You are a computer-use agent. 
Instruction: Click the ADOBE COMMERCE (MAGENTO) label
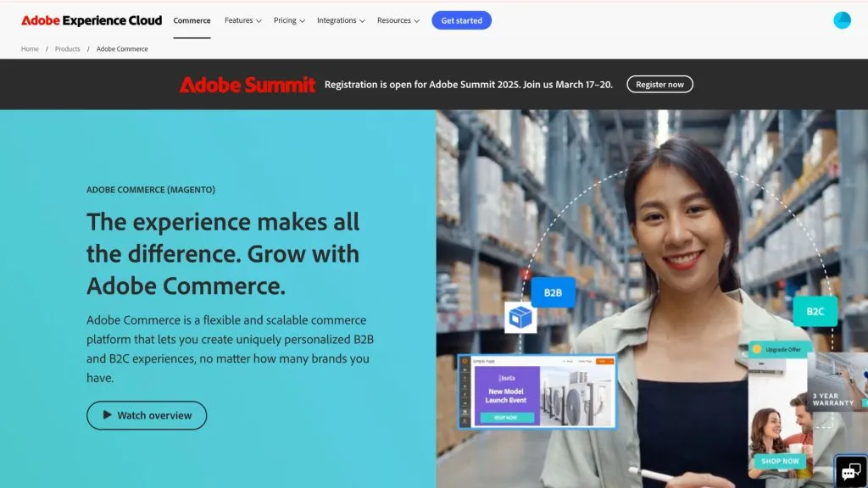pyautogui.click(x=151, y=190)
